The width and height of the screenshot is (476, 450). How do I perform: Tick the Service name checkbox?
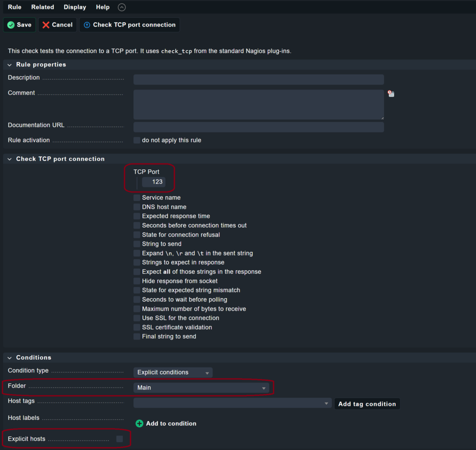[137, 197]
